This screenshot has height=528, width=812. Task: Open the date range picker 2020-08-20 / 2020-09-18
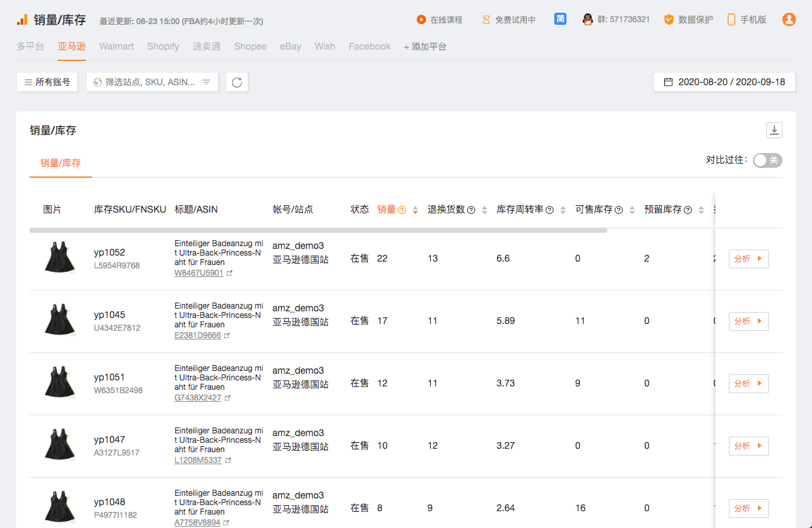(724, 82)
